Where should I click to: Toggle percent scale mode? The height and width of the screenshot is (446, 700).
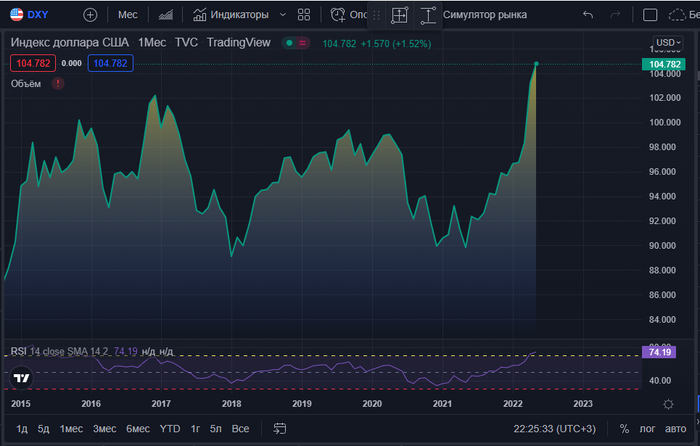(624, 428)
